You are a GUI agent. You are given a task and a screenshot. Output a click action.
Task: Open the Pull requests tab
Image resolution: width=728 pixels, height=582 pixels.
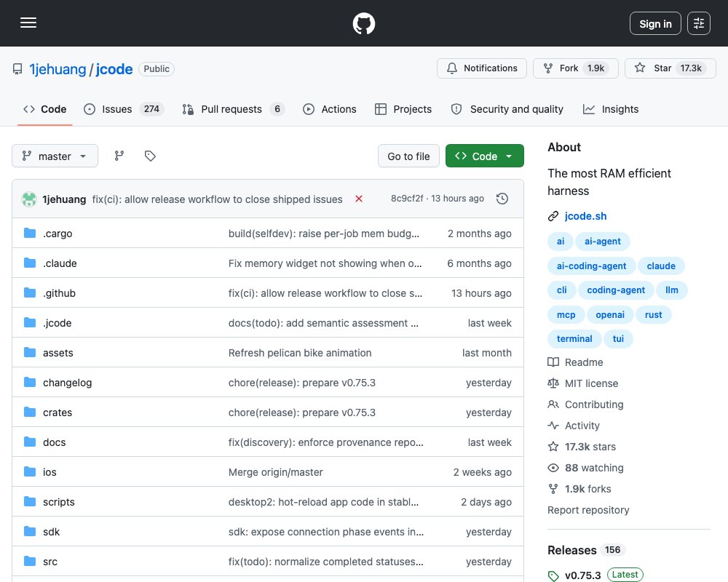(x=233, y=109)
